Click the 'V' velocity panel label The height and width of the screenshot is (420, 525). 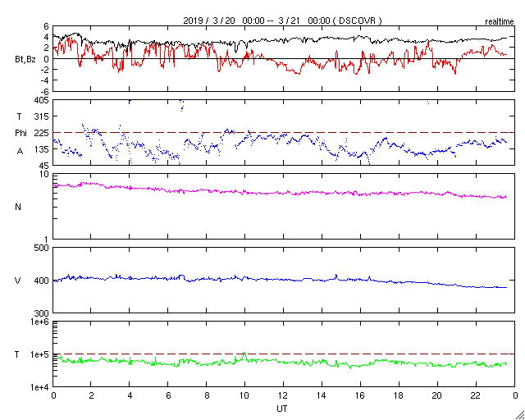(18, 281)
